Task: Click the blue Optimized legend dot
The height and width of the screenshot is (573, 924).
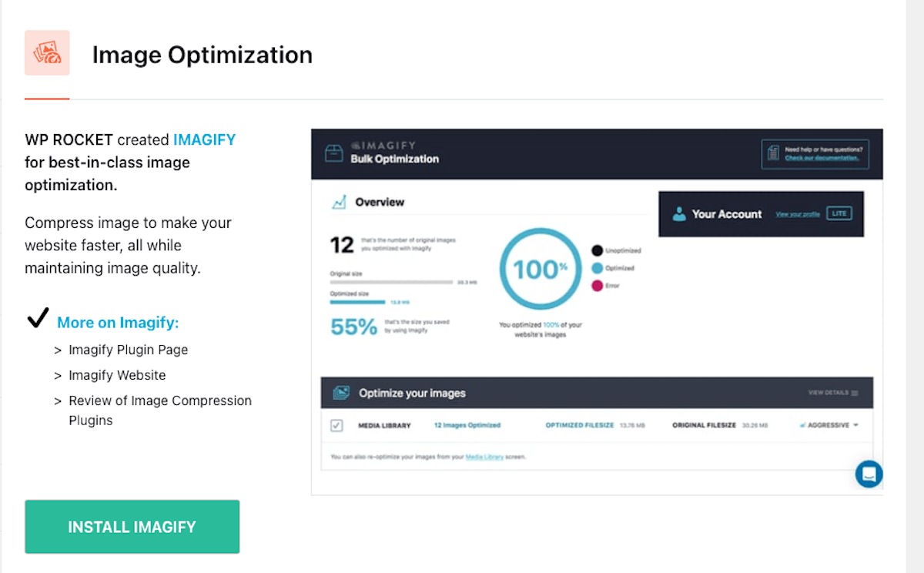Action: click(597, 268)
